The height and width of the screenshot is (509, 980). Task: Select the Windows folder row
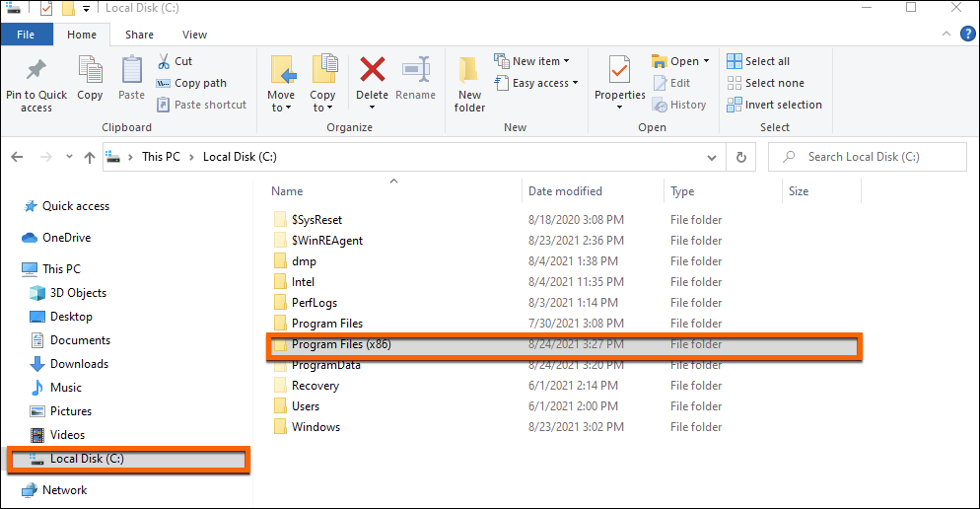565,427
